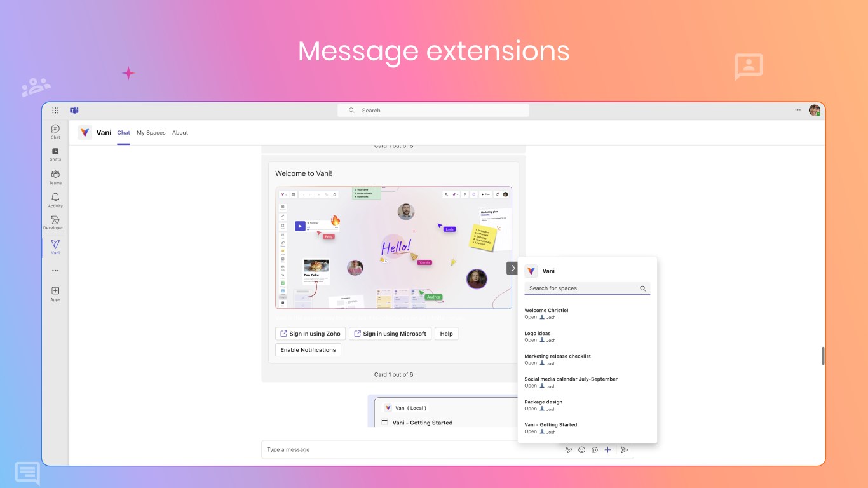This screenshot has height=488, width=868.
Task: Switch to the About tab
Action: coord(180,133)
